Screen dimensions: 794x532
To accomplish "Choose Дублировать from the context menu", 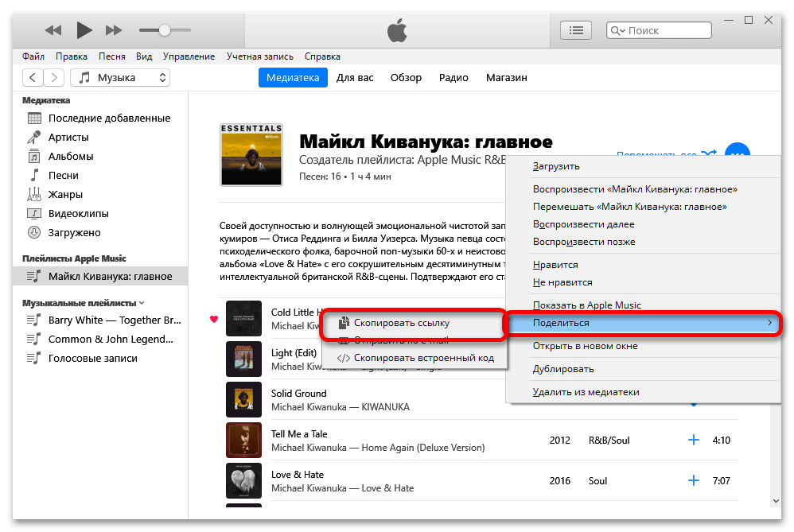I will (x=563, y=368).
